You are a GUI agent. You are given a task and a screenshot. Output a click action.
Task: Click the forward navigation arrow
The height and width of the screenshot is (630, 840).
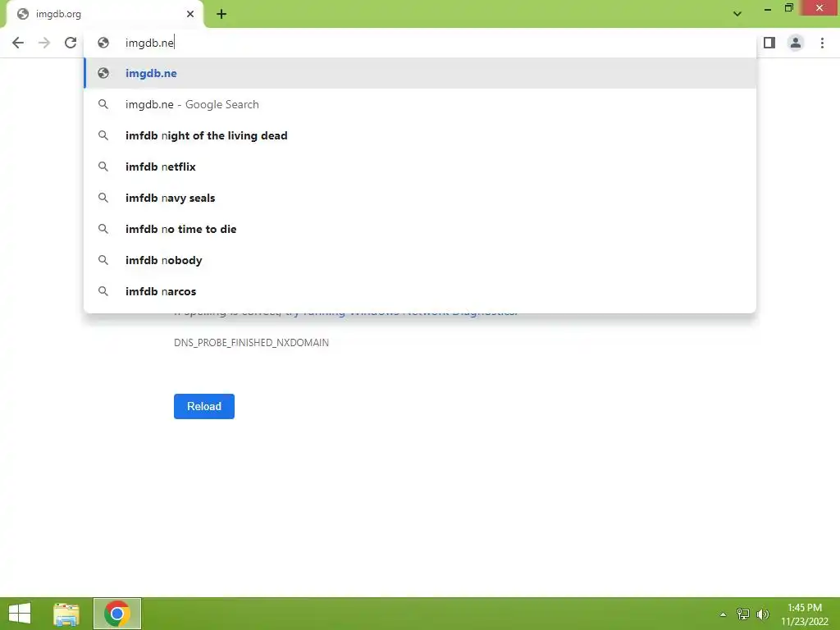(44, 43)
